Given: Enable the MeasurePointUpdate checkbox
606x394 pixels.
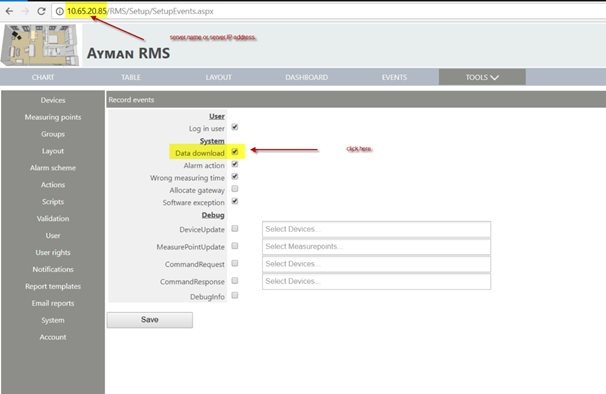Looking at the screenshot, I should point(235,246).
